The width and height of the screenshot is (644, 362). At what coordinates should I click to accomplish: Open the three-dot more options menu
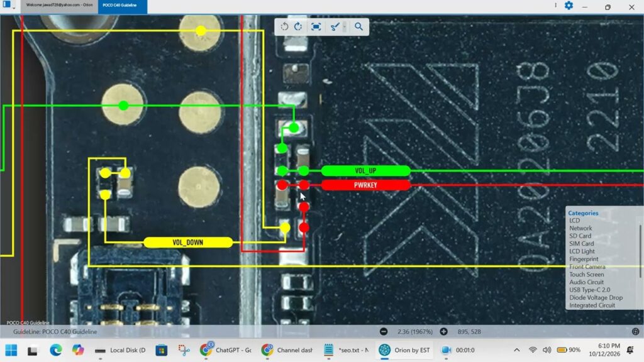(556, 5)
